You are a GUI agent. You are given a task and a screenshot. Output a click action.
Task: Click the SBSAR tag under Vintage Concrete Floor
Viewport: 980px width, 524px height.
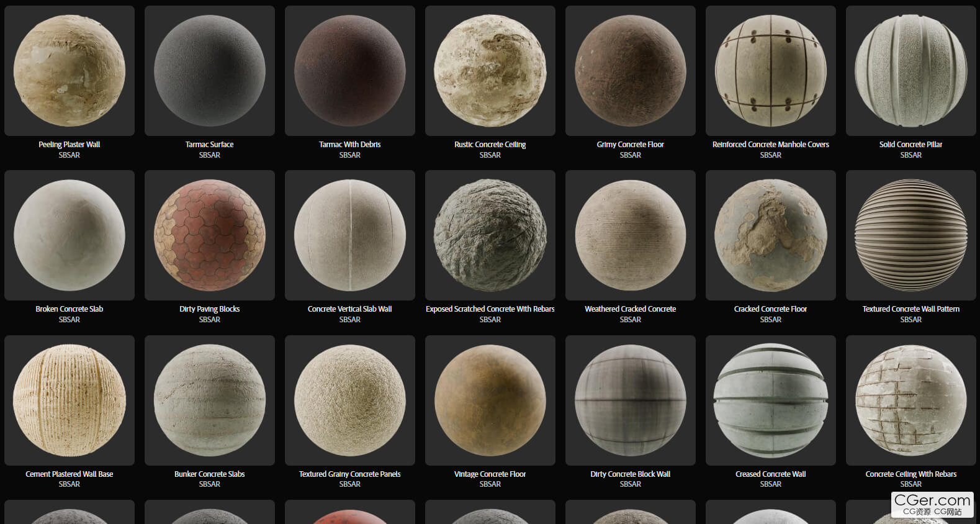490,484
